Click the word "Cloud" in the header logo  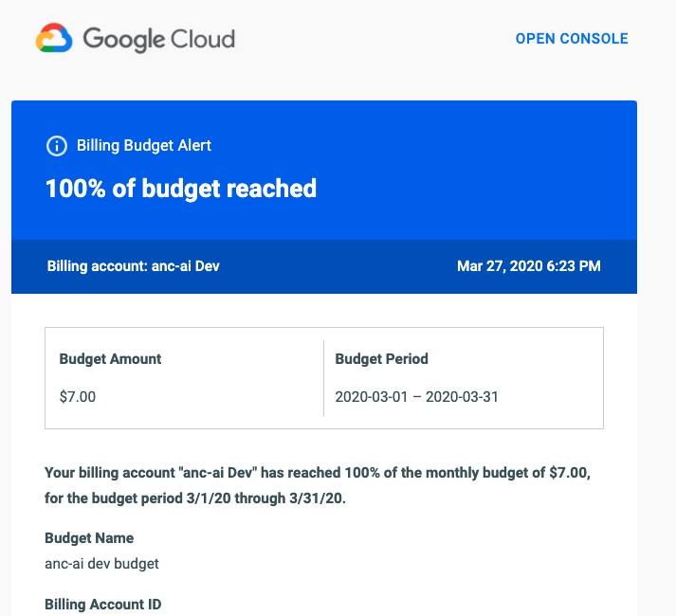click(x=202, y=40)
